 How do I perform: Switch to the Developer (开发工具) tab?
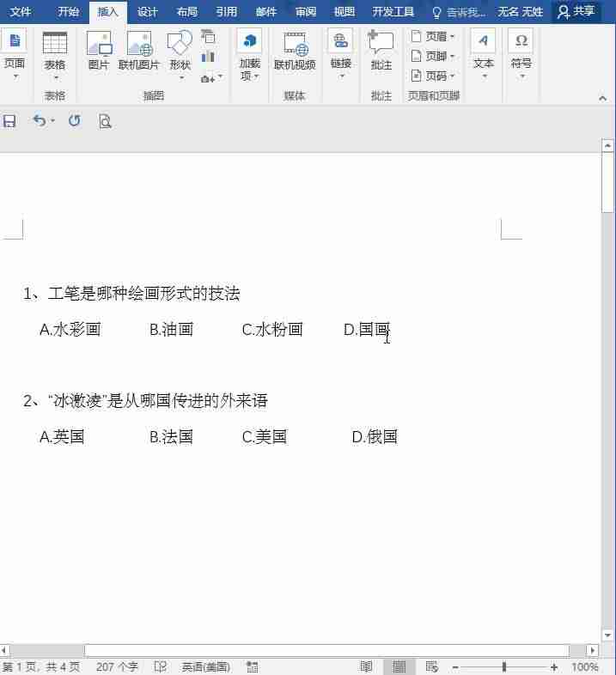point(393,12)
